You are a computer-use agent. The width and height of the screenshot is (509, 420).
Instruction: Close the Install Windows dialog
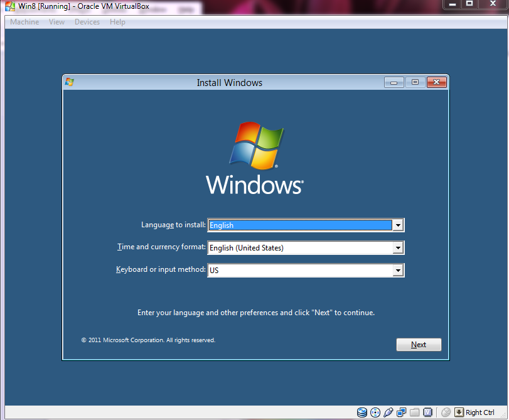[437, 82]
